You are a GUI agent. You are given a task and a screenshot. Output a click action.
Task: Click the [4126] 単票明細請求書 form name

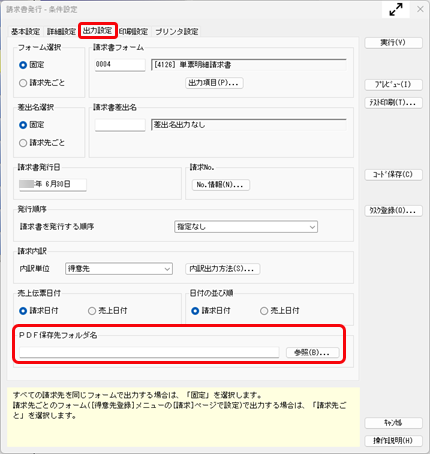249,65
